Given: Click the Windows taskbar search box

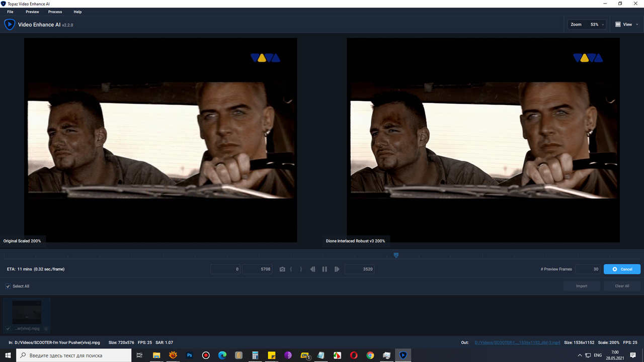Looking at the screenshot, I should pos(74,355).
